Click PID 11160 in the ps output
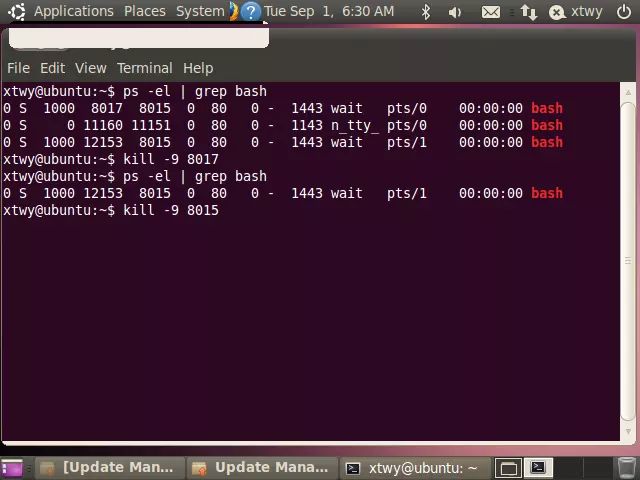640x480 pixels. (103, 125)
